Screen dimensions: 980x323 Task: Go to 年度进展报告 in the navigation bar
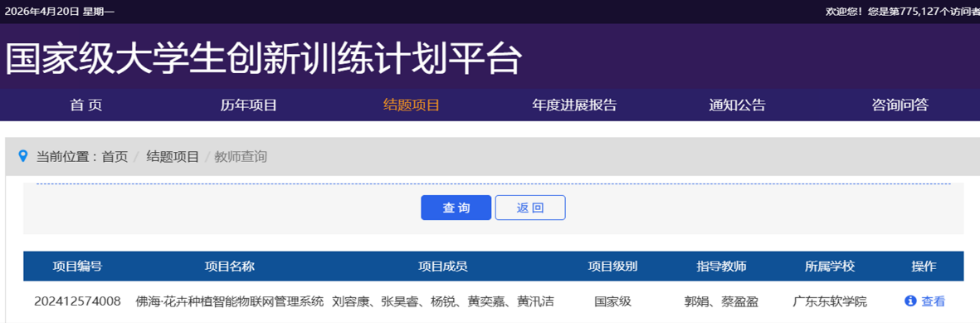tap(574, 105)
